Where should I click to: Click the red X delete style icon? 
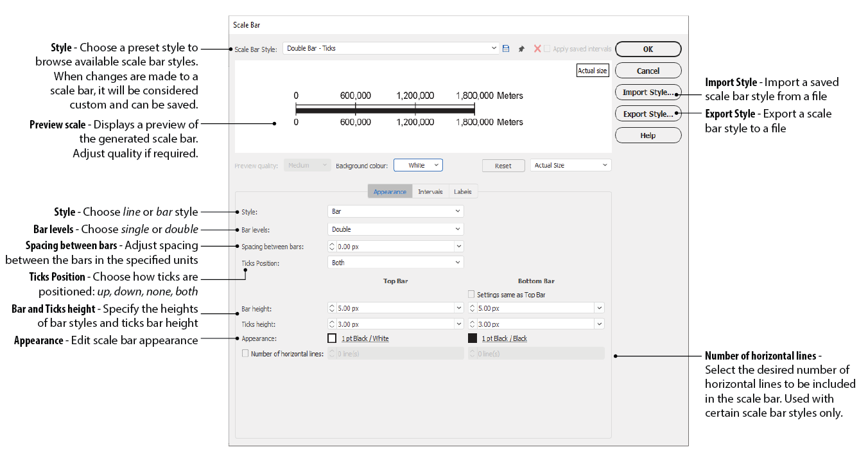coord(537,49)
